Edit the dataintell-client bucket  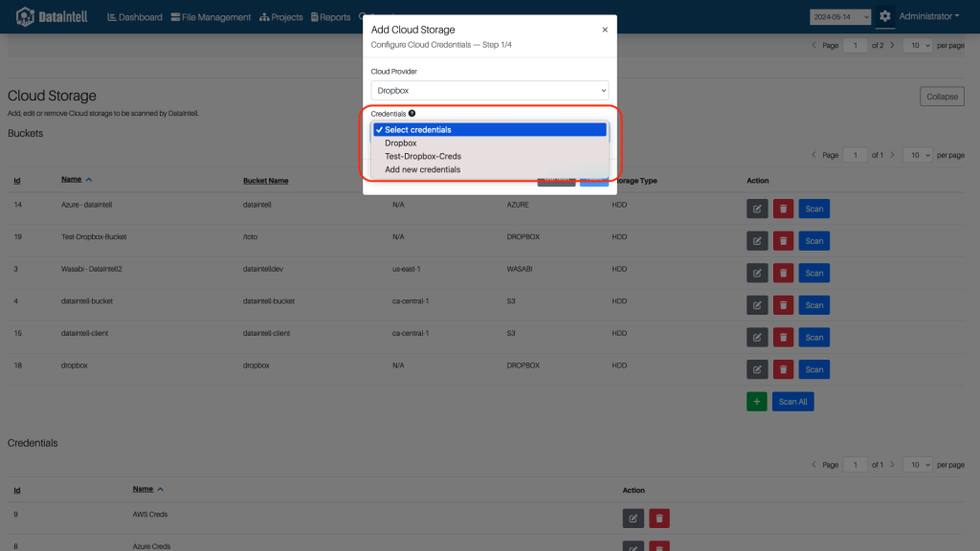[757, 338]
